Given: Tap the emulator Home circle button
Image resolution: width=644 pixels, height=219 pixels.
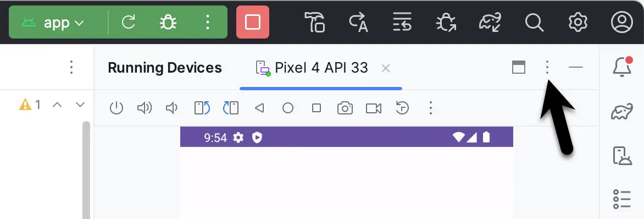Looking at the screenshot, I should click(288, 108).
